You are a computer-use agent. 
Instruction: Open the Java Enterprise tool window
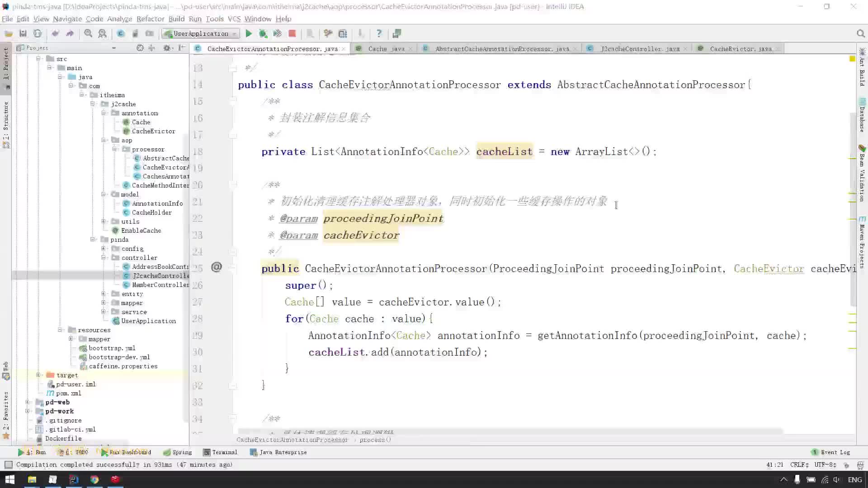pyautogui.click(x=278, y=452)
